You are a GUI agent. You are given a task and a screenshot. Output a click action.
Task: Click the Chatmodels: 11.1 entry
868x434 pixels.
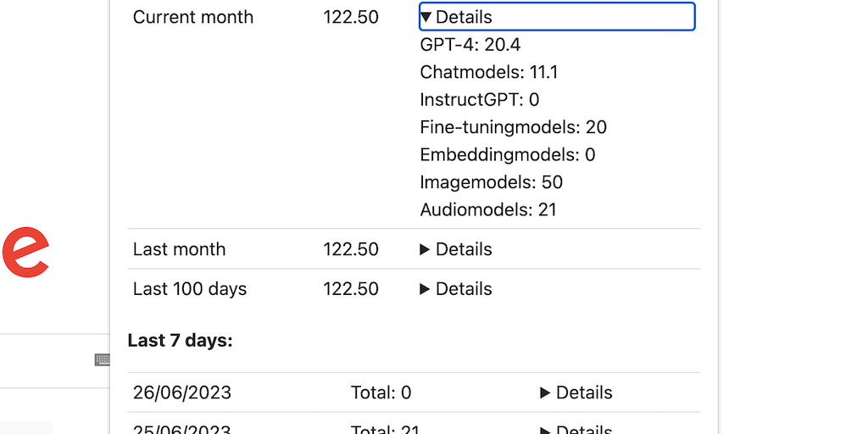point(489,72)
